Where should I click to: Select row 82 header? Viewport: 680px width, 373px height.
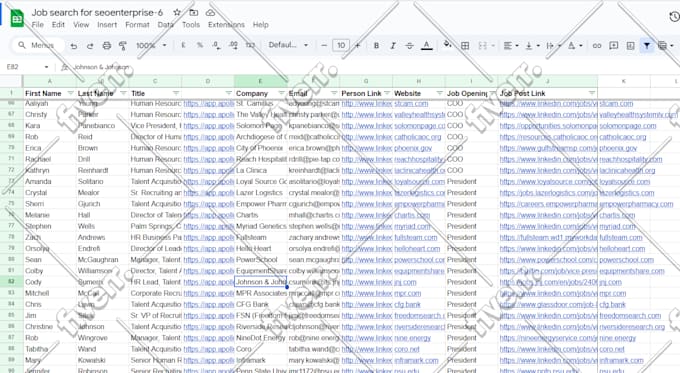click(x=11, y=282)
